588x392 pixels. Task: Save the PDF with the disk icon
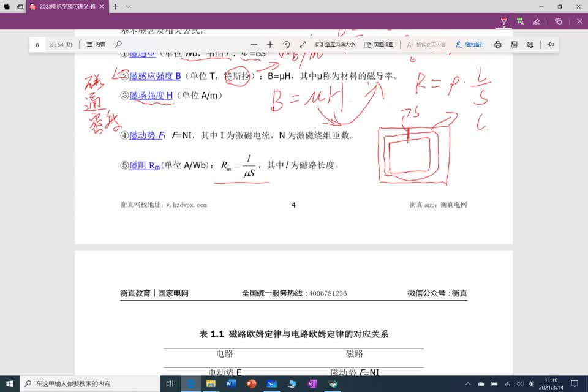click(x=514, y=44)
